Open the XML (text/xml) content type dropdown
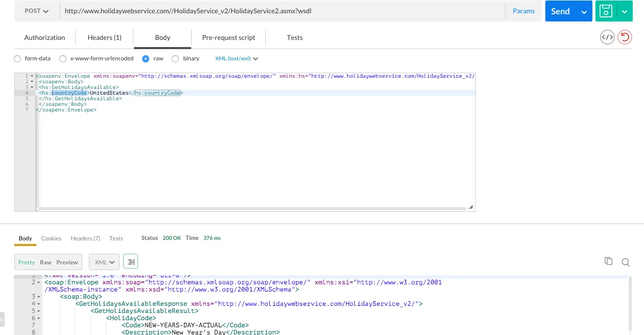This screenshot has width=644, height=335. coord(237,59)
